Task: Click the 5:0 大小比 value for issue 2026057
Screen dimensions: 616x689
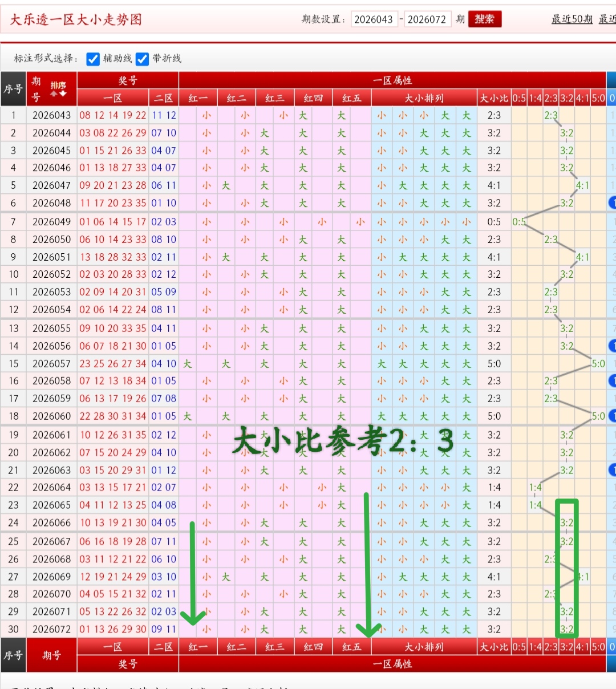Action: click(494, 363)
